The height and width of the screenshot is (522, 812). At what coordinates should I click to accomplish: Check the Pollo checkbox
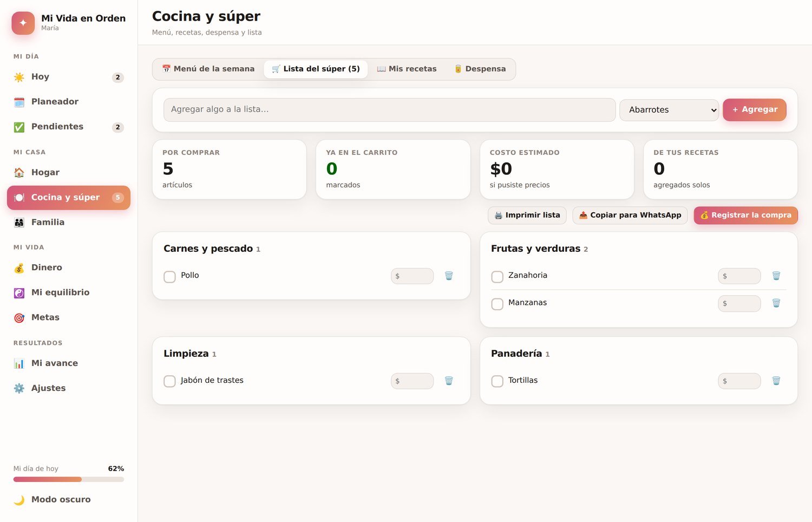(x=170, y=277)
